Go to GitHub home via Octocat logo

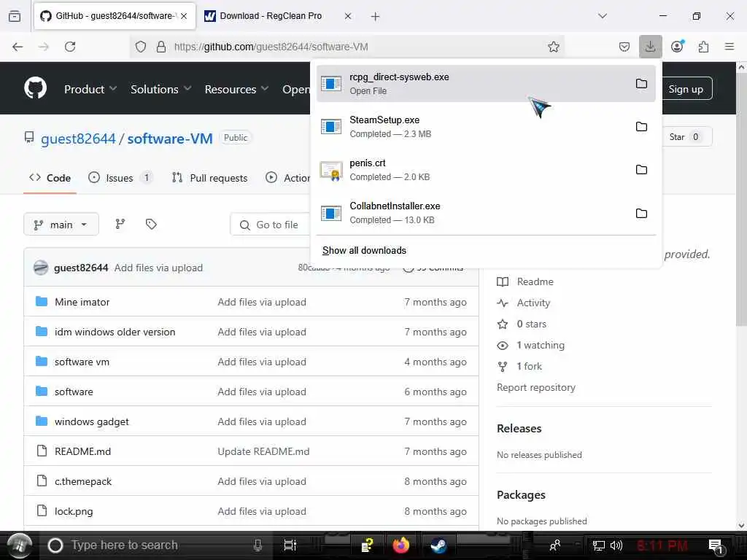point(35,88)
